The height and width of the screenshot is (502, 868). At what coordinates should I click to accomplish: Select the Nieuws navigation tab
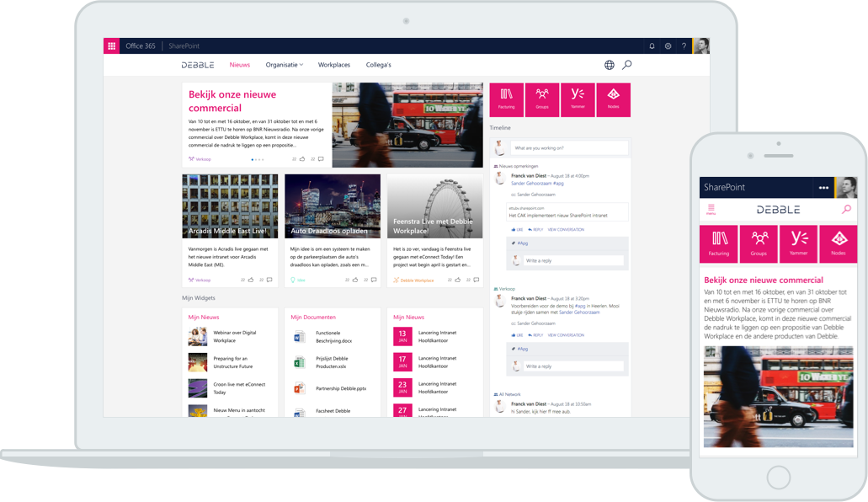[x=240, y=65]
